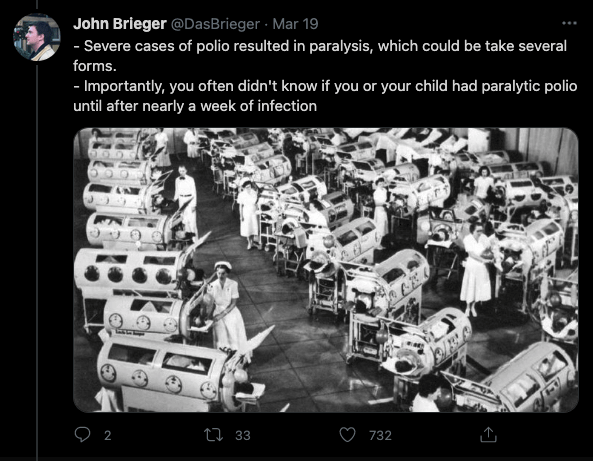This screenshot has height=461, width=593.
Task: Open John Brieger's profile avatar
Action: (37, 37)
